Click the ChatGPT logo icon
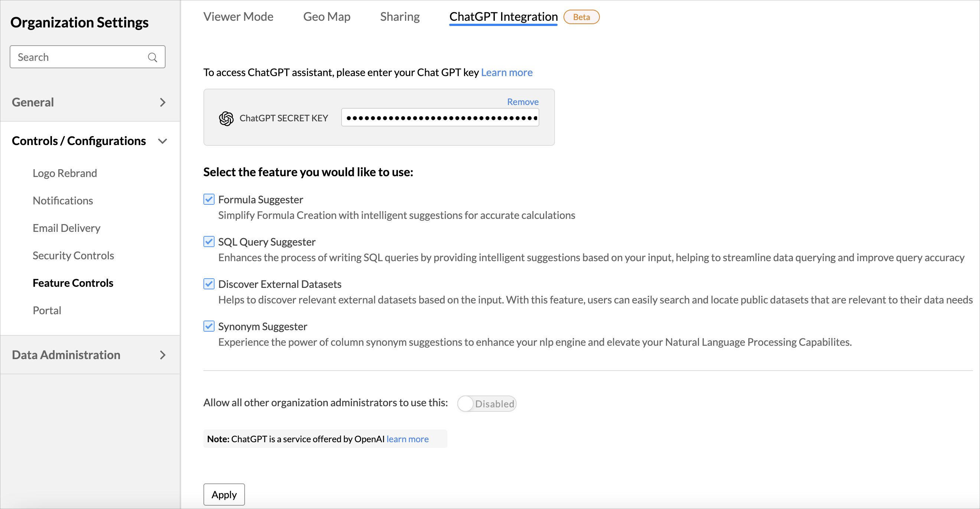Screen dimensions: 980x509 point(226,118)
